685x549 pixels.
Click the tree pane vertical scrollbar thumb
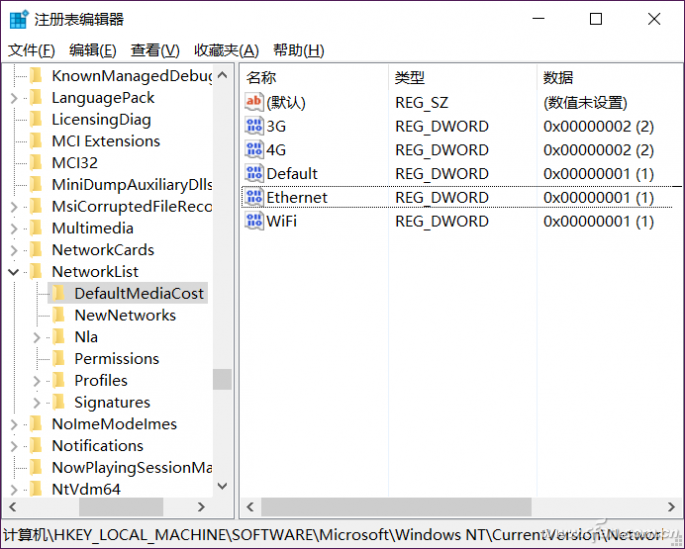point(222,379)
